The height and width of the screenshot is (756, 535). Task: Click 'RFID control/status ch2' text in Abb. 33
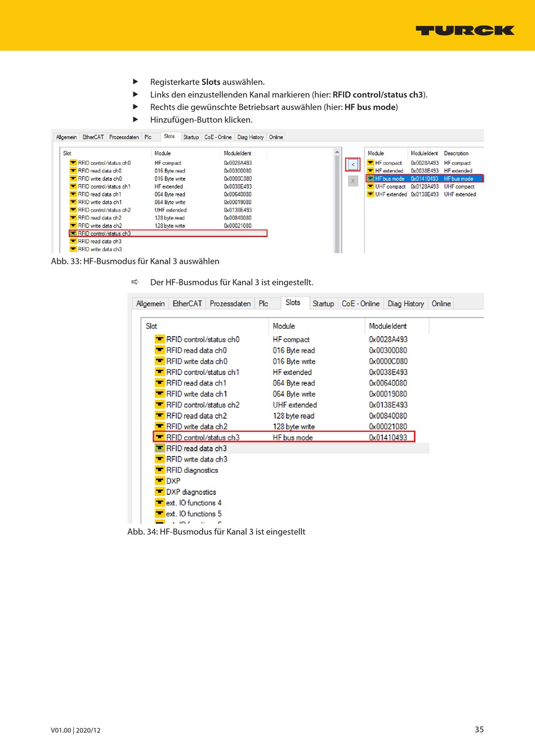(104, 210)
